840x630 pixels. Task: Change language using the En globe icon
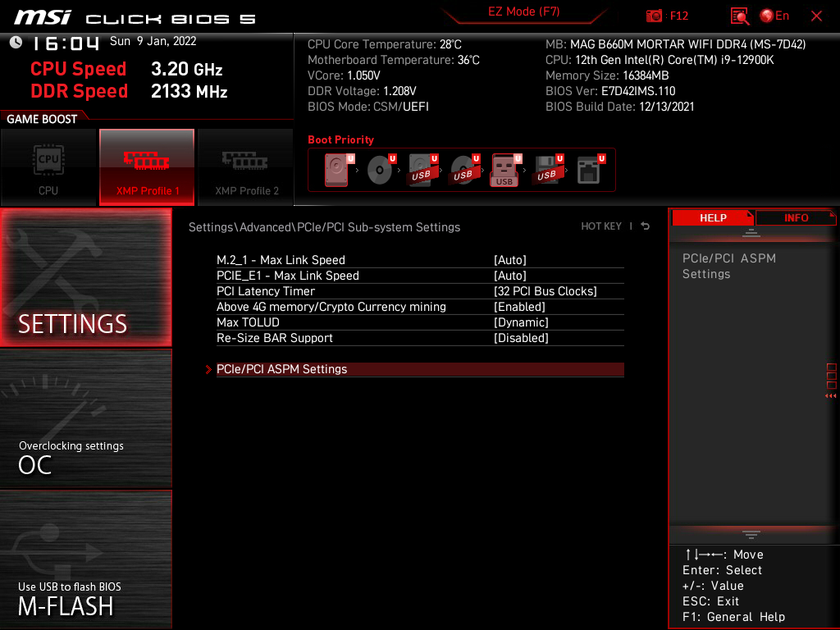[774, 16]
